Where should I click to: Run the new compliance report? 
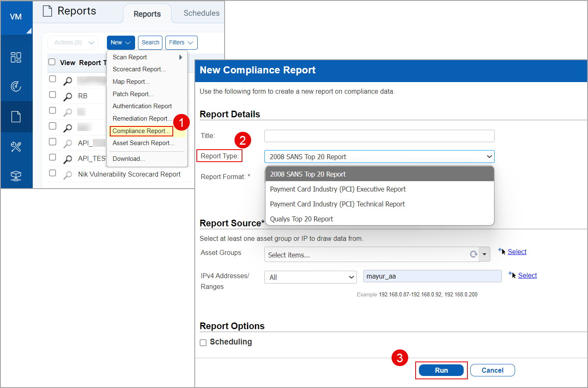(x=441, y=370)
